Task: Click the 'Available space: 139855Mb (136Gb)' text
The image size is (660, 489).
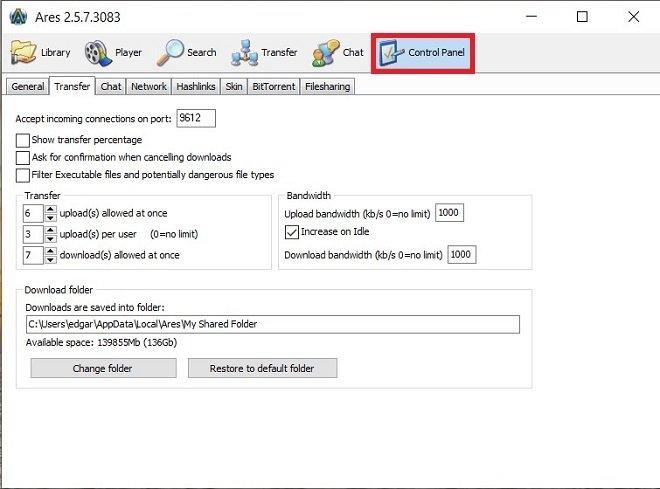Action: [x=101, y=343]
